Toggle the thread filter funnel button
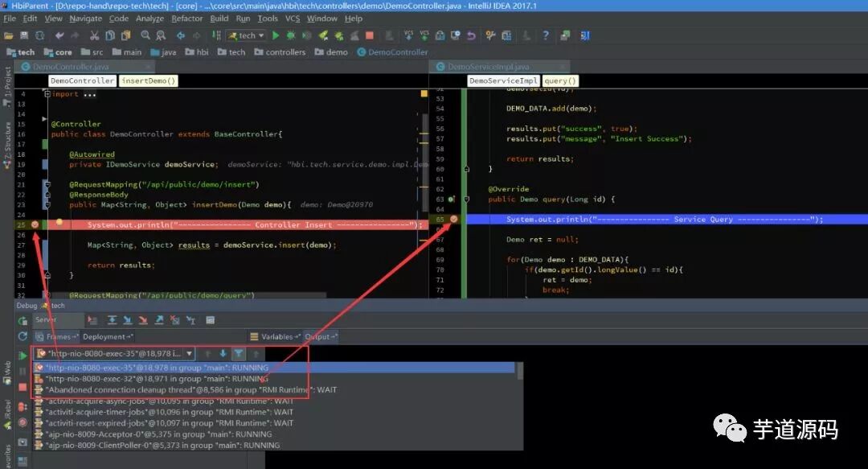The image size is (868, 469). pos(238,353)
